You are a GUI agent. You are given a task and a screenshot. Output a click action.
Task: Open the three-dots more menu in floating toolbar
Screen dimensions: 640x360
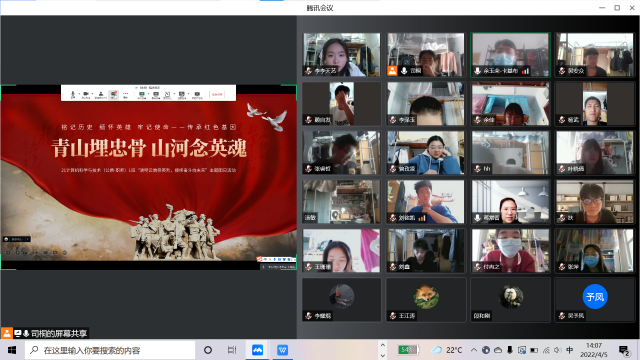click(x=126, y=93)
